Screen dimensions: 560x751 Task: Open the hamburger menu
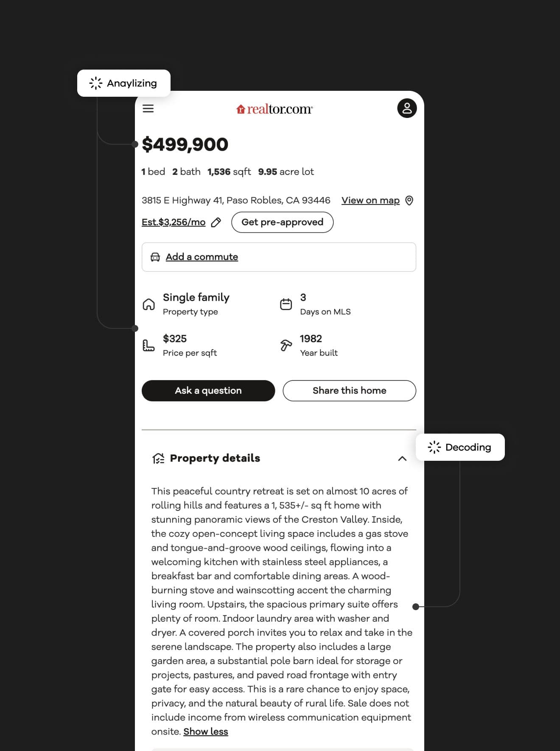pyautogui.click(x=148, y=109)
